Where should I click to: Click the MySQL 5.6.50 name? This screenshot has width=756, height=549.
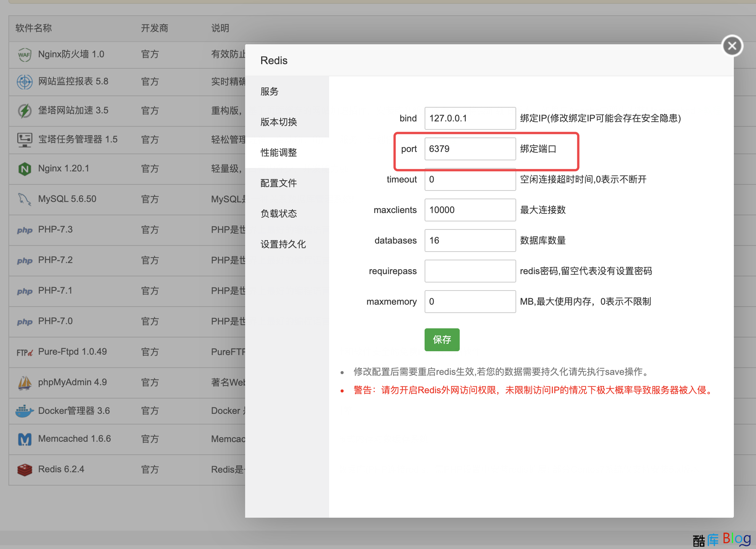67,199
